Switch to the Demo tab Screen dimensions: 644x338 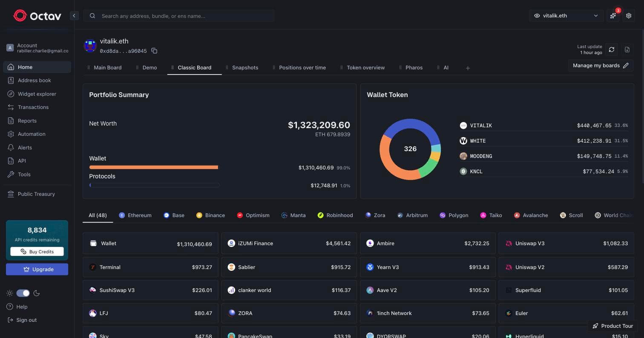[x=146, y=68]
